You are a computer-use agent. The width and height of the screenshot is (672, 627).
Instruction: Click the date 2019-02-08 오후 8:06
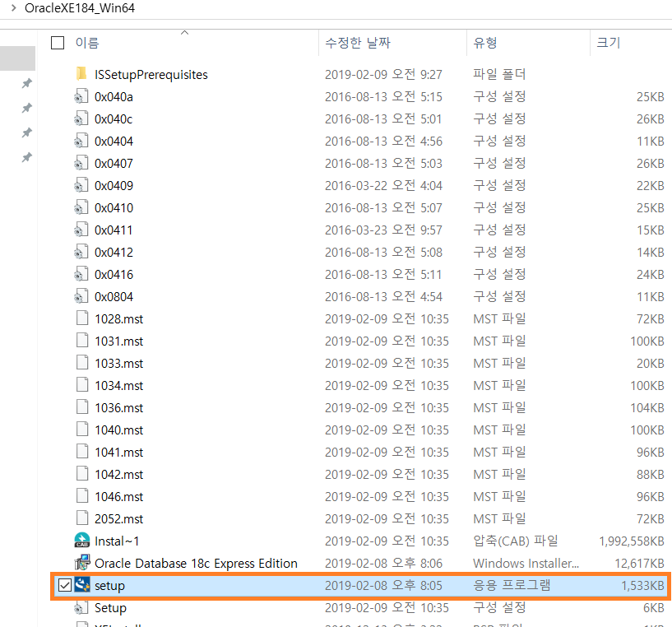(x=383, y=564)
